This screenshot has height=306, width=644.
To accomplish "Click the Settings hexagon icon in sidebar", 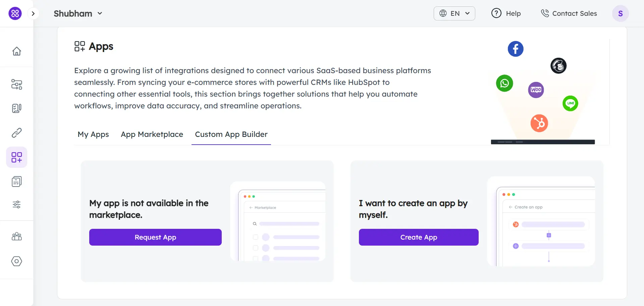I will tap(16, 261).
